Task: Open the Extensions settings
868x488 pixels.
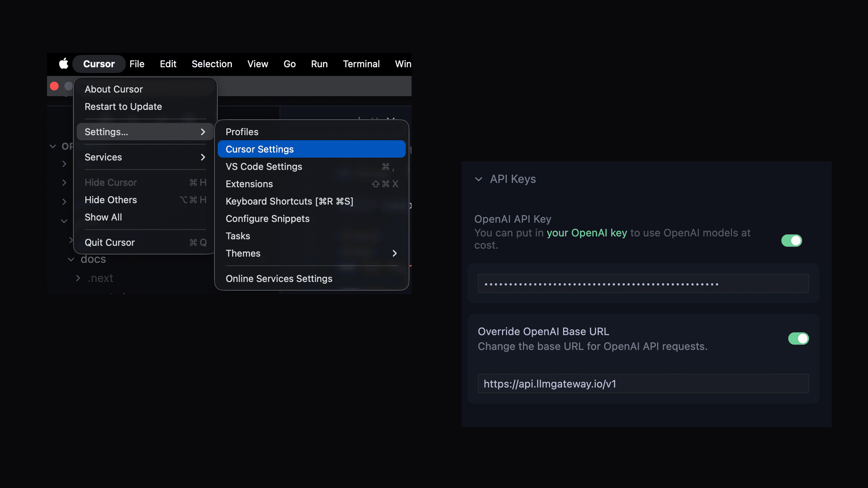Action: (249, 184)
